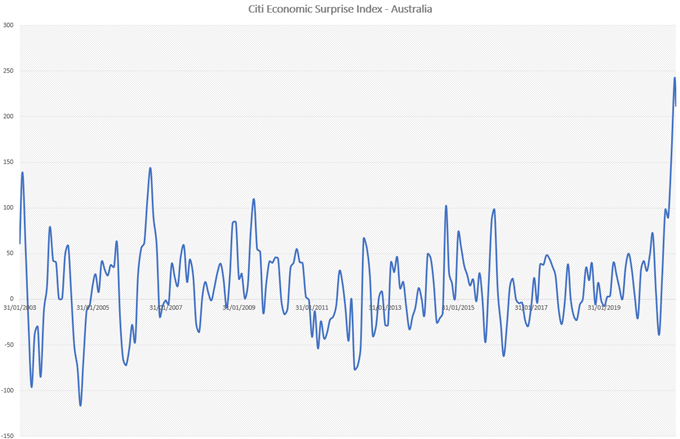Image resolution: width=680 pixels, height=439 pixels.
Task: Select the 31/01/2019 date label
Action: 604,308
